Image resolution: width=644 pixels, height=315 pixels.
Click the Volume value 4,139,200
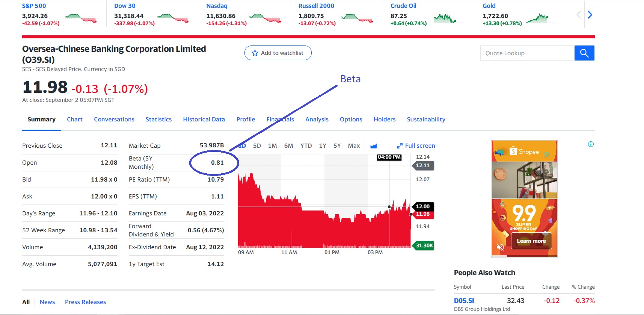tap(103, 247)
